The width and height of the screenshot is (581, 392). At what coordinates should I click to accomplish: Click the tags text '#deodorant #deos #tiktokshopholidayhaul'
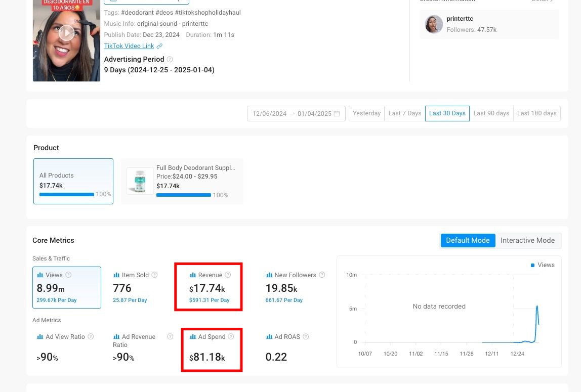[x=181, y=13]
